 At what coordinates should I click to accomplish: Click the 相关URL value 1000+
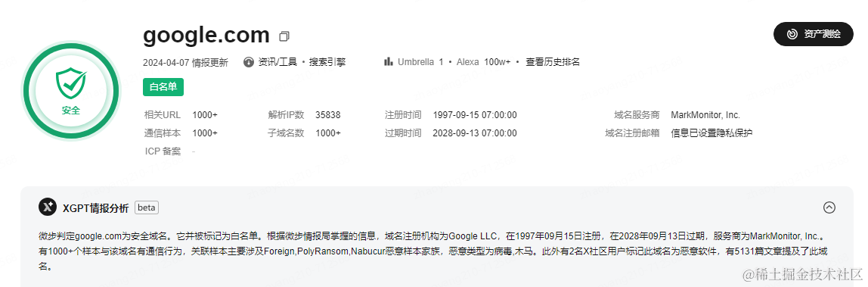tap(205, 115)
